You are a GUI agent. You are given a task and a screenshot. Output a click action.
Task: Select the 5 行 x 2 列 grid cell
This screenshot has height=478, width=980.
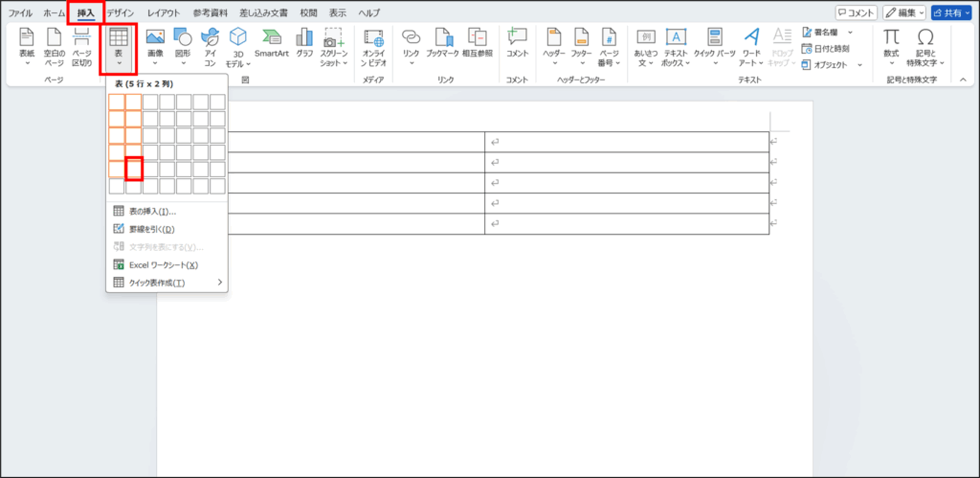point(134,169)
